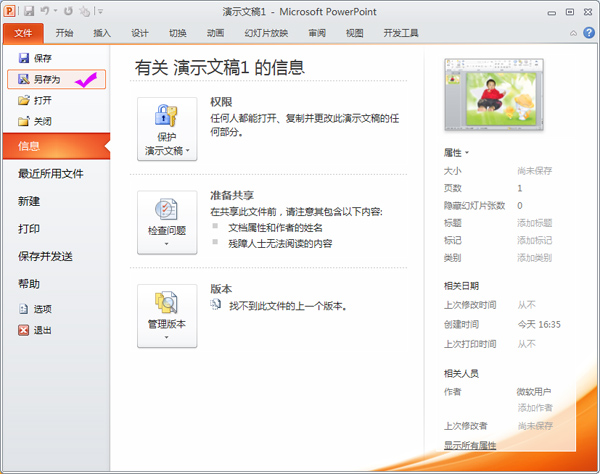Switch to the 插入 ribbon tab

point(102,33)
